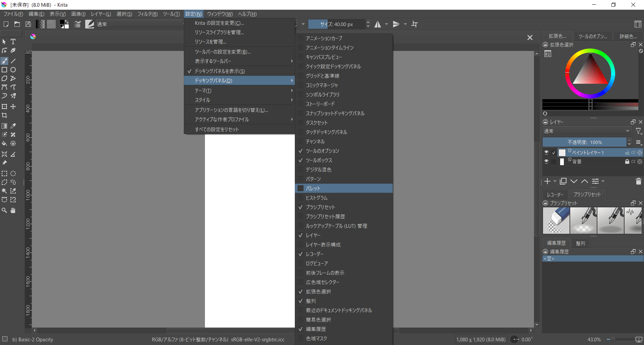The width and height of the screenshot is (644, 345).
Task: Hide 背景 layer via eye icon
Action: 546,161
